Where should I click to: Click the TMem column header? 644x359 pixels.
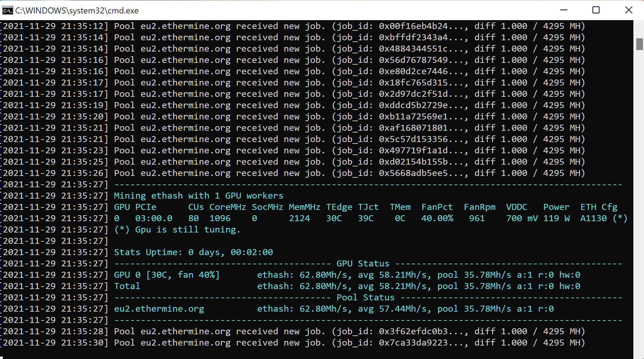[400, 207]
